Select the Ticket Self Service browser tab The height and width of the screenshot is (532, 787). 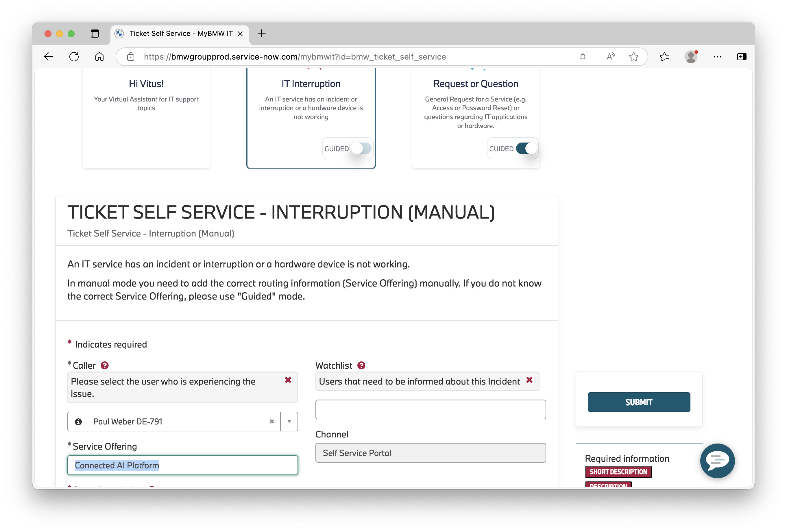(x=180, y=34)
